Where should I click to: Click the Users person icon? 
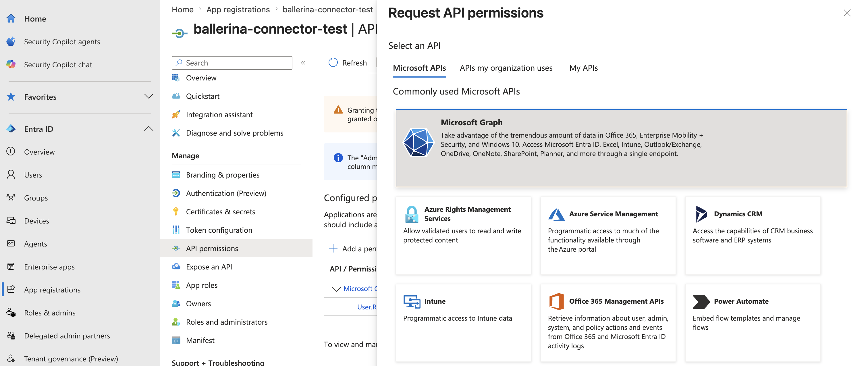pos(11,175)
